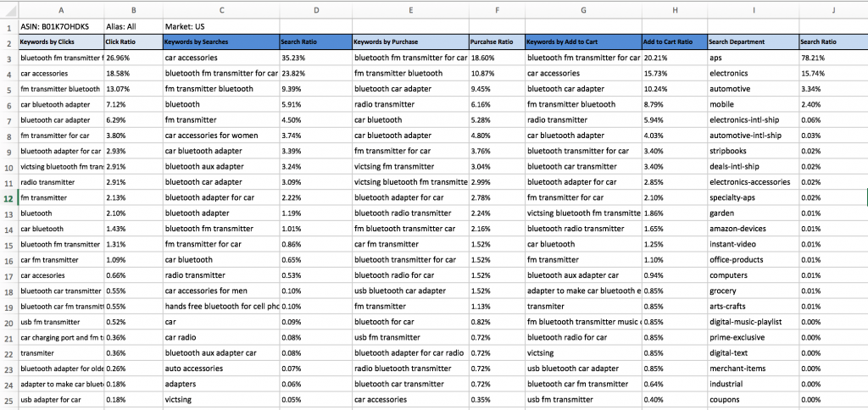
Task: Select column C header
Action: click(x=221, y=10)
